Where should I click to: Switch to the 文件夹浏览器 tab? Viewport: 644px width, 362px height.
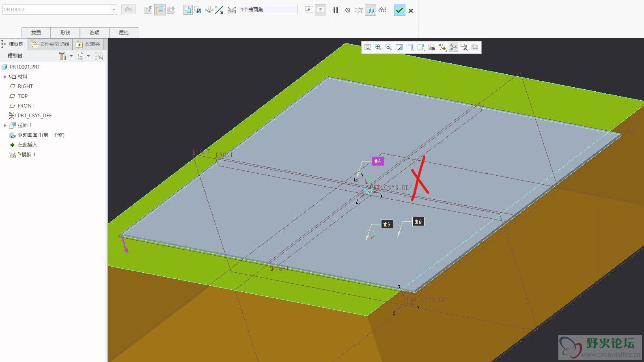coord(50,44)
